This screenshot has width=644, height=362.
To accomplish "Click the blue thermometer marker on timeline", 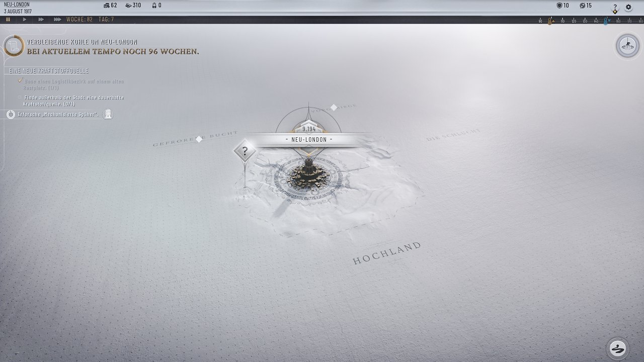I will pos(606,21).
